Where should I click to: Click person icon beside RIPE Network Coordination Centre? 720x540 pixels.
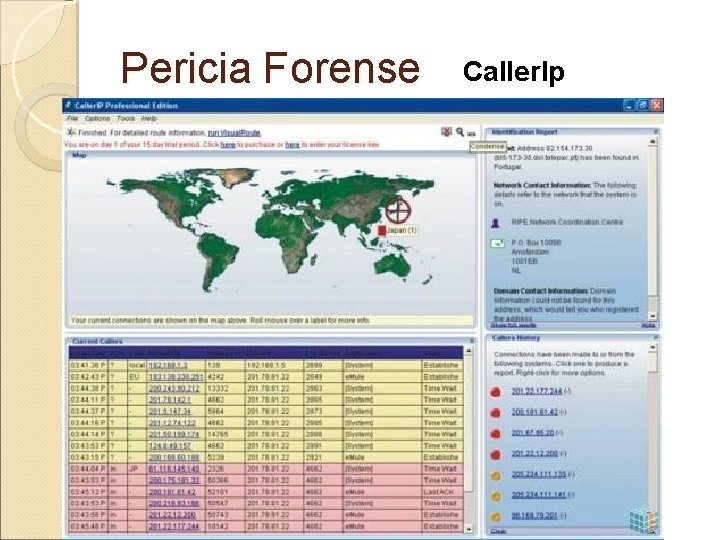point(495,223)
